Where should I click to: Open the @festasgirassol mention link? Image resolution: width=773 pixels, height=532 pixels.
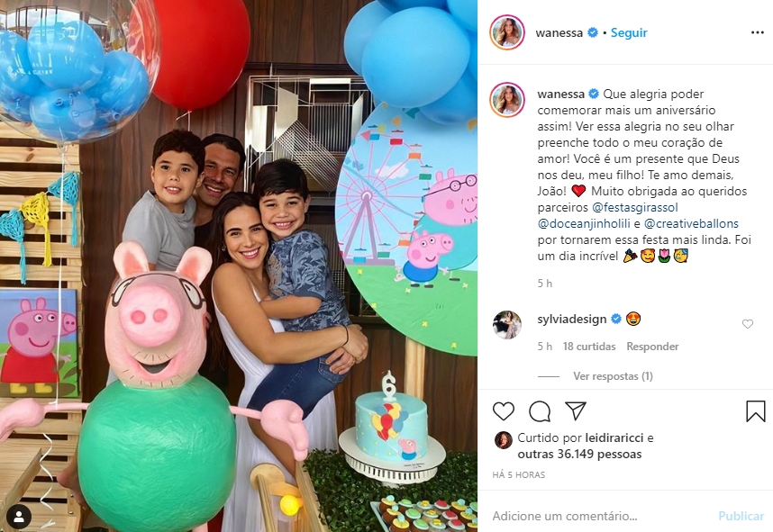635,207
